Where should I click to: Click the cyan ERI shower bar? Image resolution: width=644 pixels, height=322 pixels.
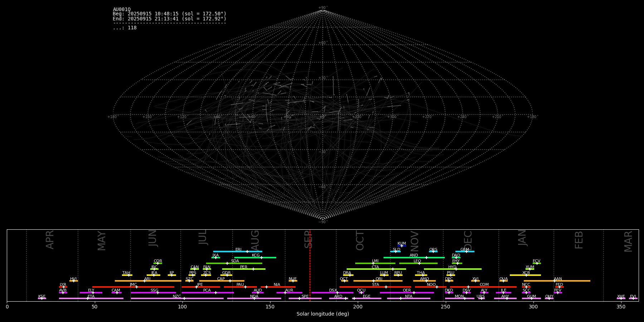(238, 252)
